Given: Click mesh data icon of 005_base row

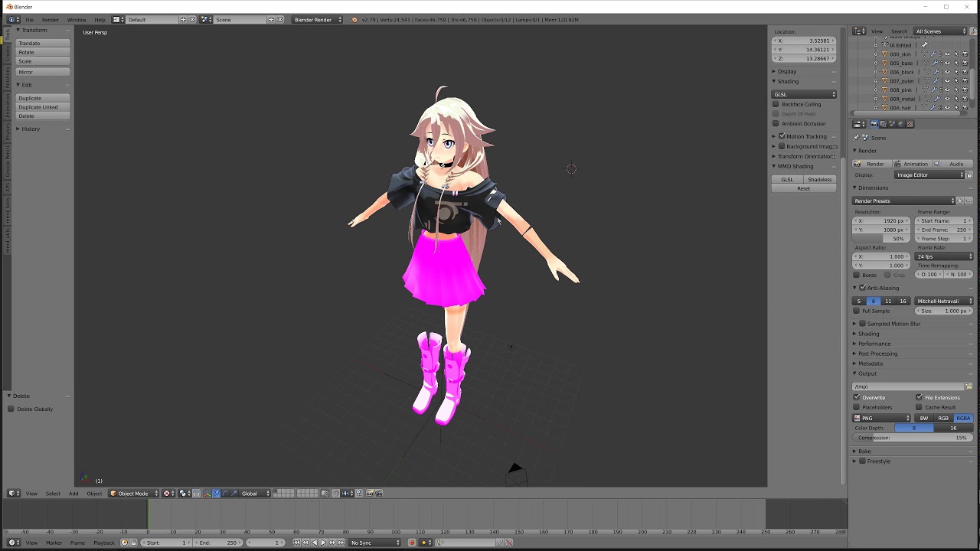Looking at the screenshot, I should [x=926, y=63].
